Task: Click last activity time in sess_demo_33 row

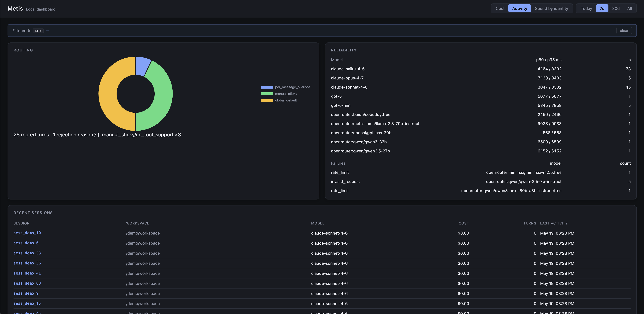Action: (557, 253)
